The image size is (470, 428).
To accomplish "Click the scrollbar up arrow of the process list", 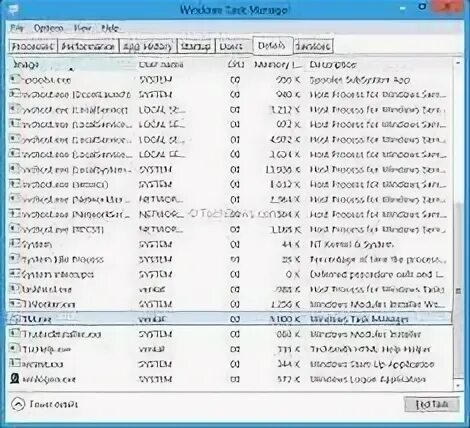I will coord(458,63).
